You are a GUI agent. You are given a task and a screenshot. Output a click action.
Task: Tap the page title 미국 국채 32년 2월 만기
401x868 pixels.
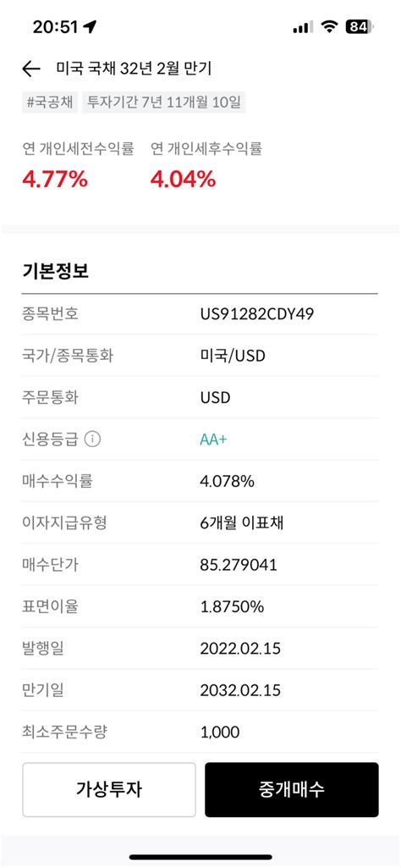click(134, 69)
